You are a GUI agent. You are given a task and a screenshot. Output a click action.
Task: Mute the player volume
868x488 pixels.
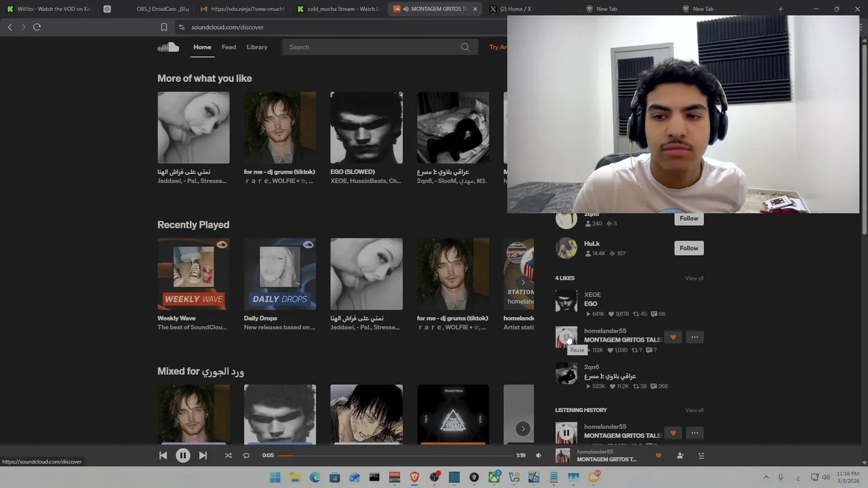538,455
